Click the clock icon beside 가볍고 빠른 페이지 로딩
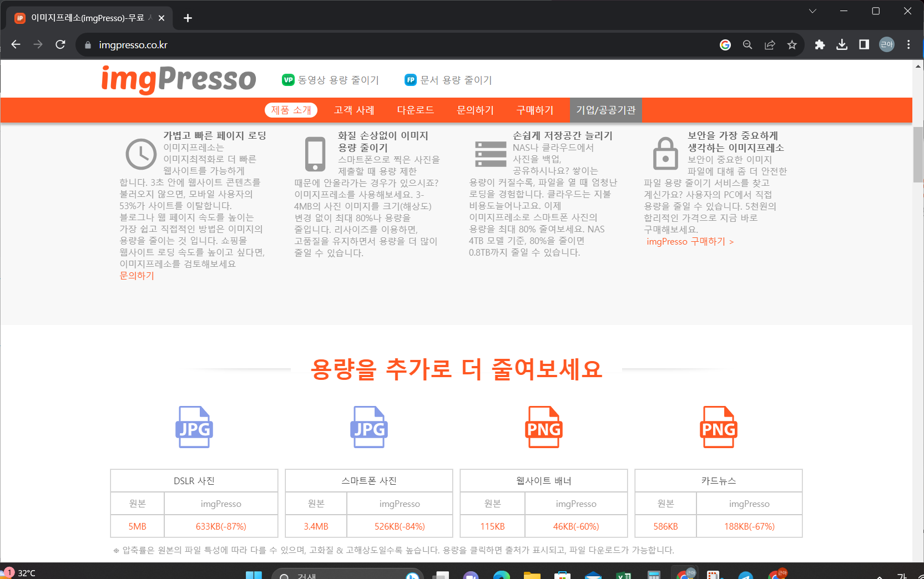Screen dimensions: 924x579 (141, 154)
